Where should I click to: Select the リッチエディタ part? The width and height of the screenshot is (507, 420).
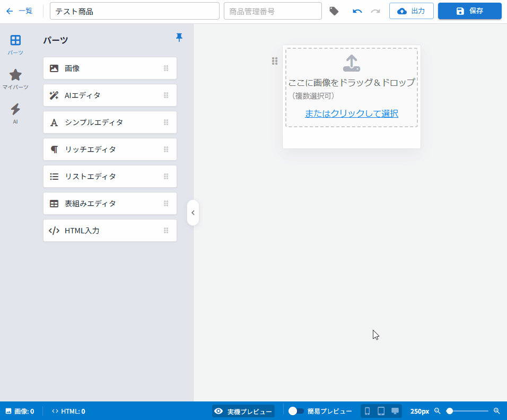110,150
